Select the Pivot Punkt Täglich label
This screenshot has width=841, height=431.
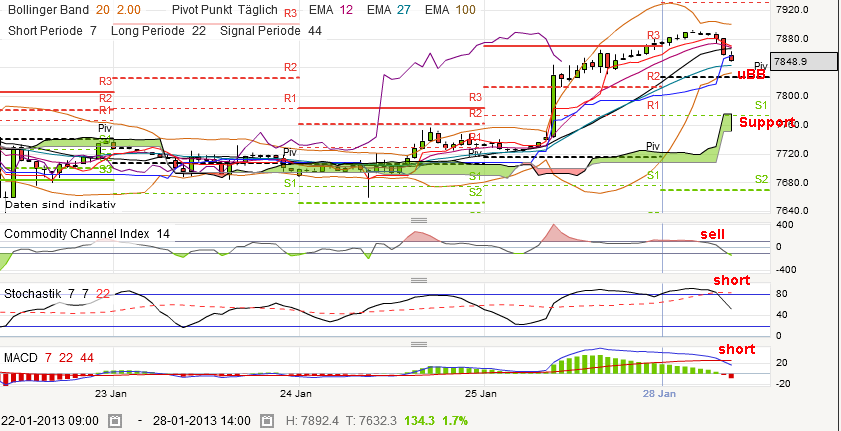point(225,10)
